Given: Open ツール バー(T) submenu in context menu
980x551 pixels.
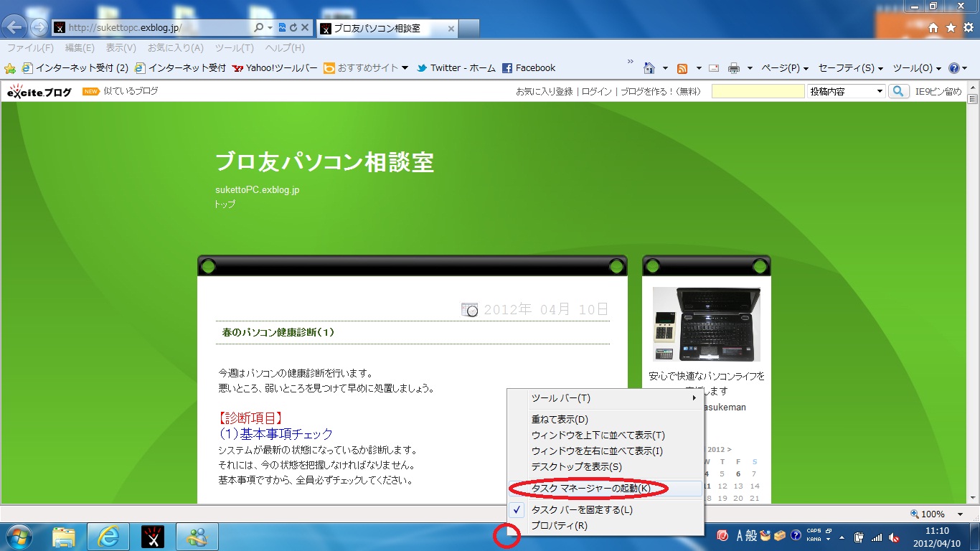Looking at the screenshot, I should point(604,398).
